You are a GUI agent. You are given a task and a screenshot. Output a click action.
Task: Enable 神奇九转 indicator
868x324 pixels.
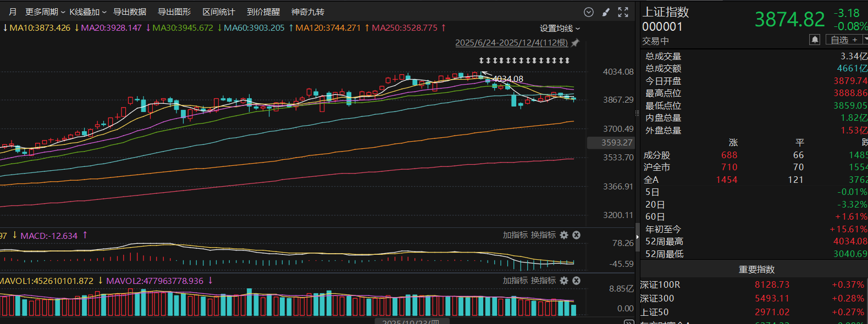pyautogui.click(x=308, y=12)
